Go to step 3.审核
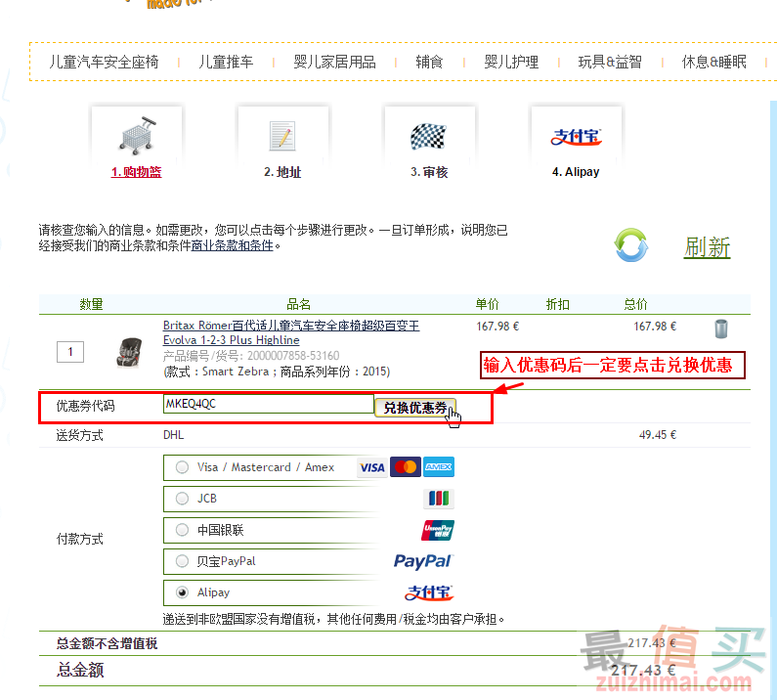 (x=429, y=172)
